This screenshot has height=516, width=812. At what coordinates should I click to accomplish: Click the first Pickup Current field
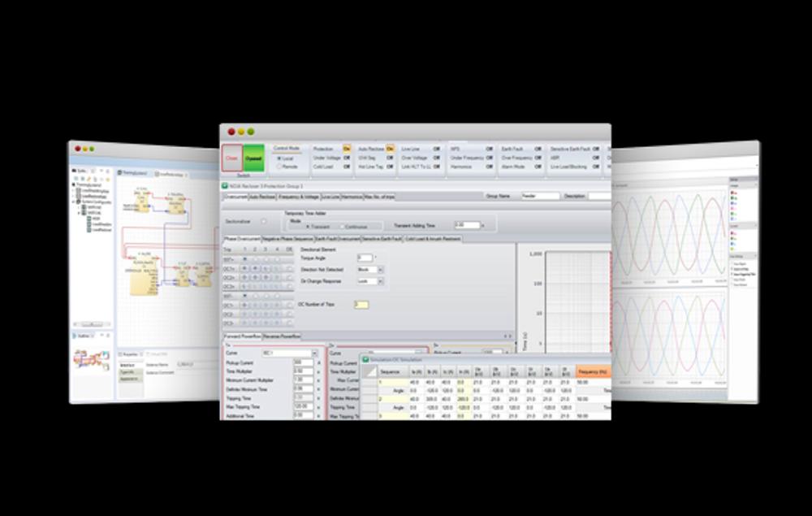[304, 362]
